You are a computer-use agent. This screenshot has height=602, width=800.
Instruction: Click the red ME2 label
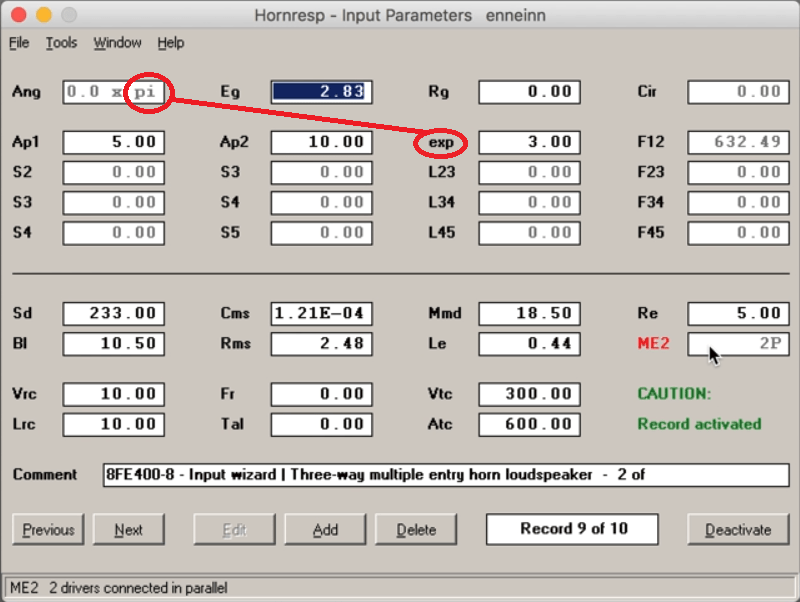click(653, 343)
